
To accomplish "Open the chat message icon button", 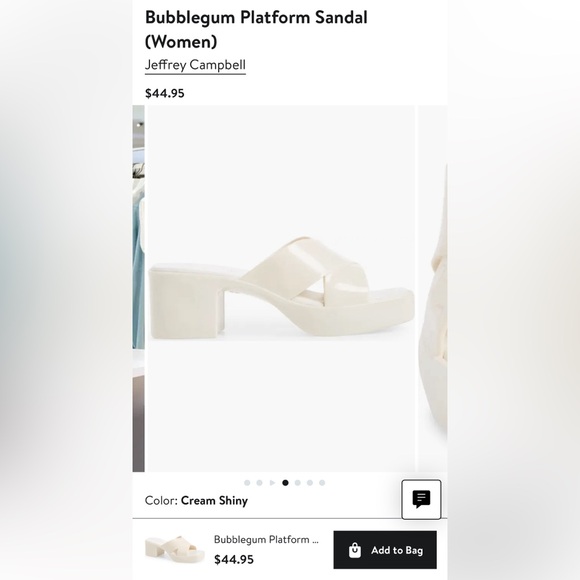I will (x=421, y=499).
